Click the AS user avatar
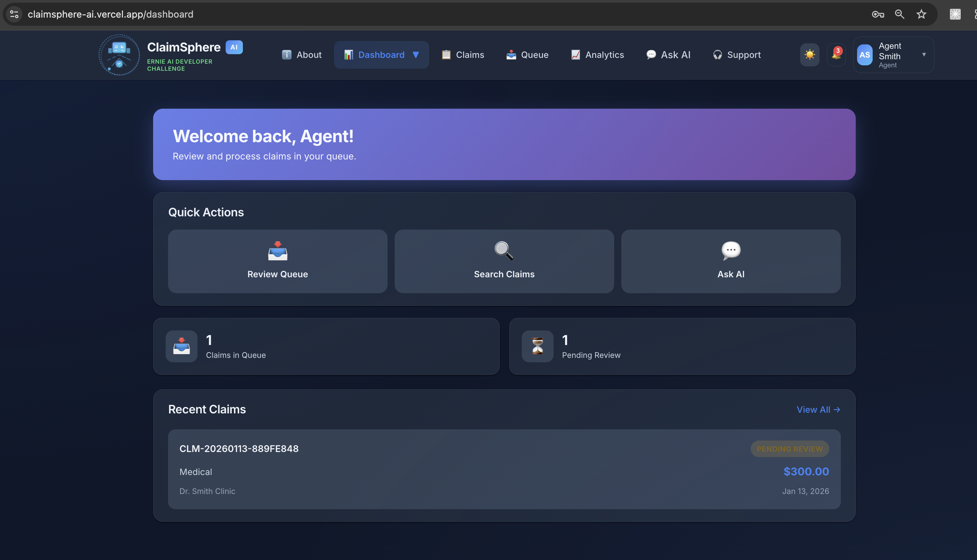 coord(864,55)
